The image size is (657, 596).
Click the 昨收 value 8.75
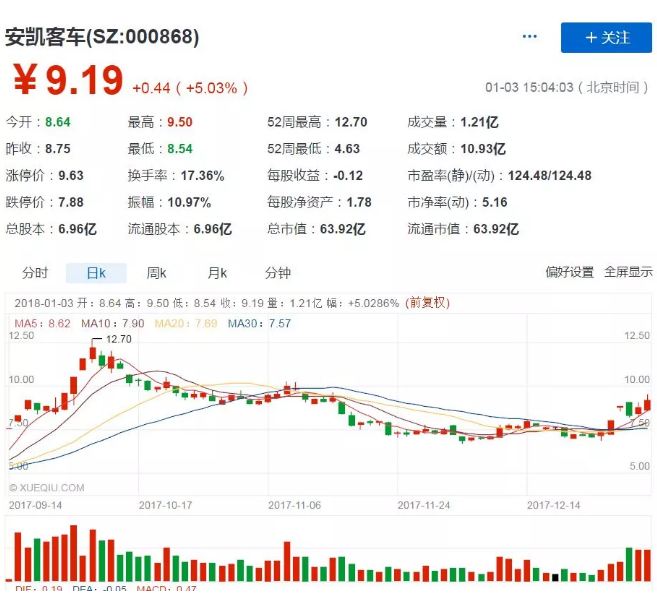pyautogui.click(x=58, y=149)
